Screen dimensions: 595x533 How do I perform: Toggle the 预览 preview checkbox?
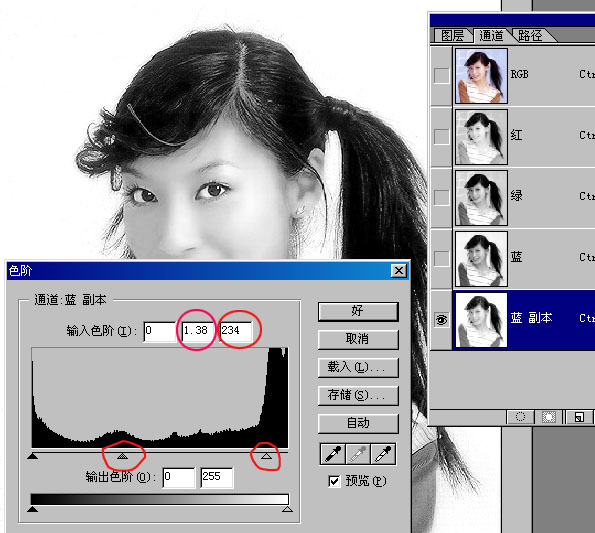[334, 481]
